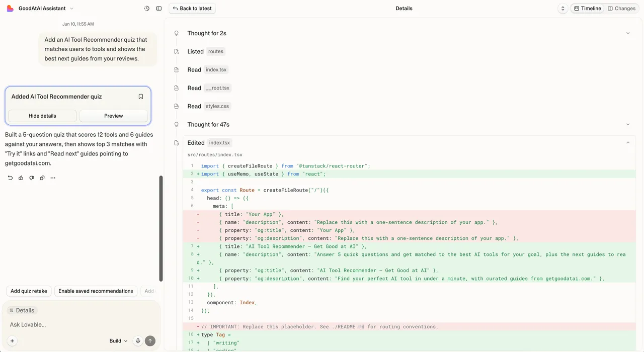Click the Lovable heart logo
This screenshot has height=352, width=644.
tap(10, 9)
